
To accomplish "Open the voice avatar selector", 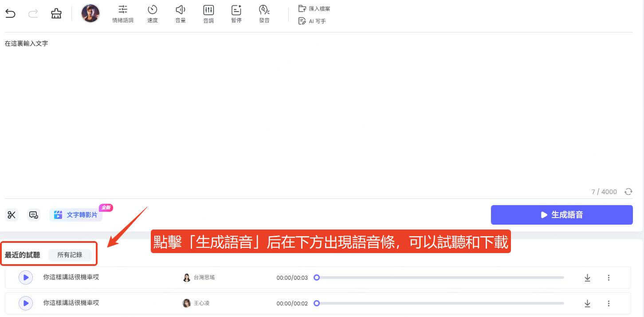I will click(x=90, y=13).
